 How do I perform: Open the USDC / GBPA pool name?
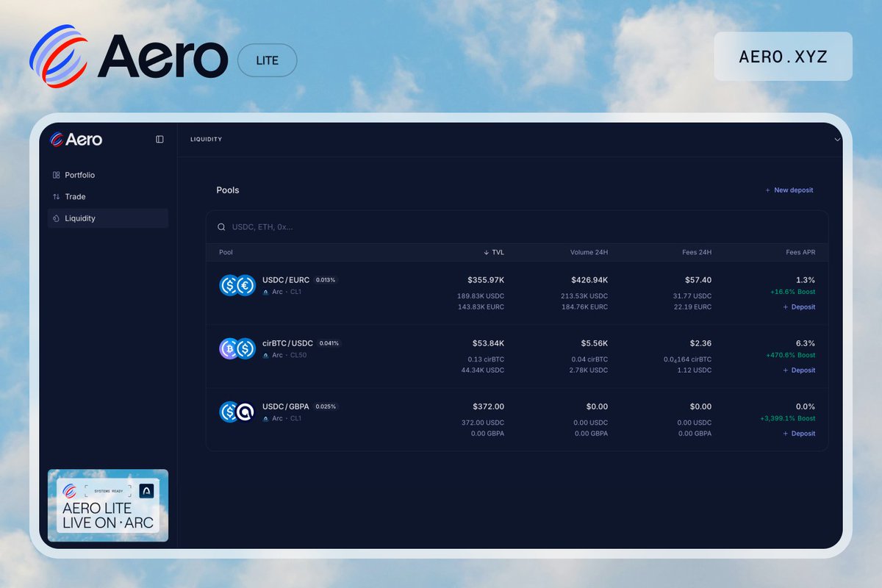coord(286,406)
